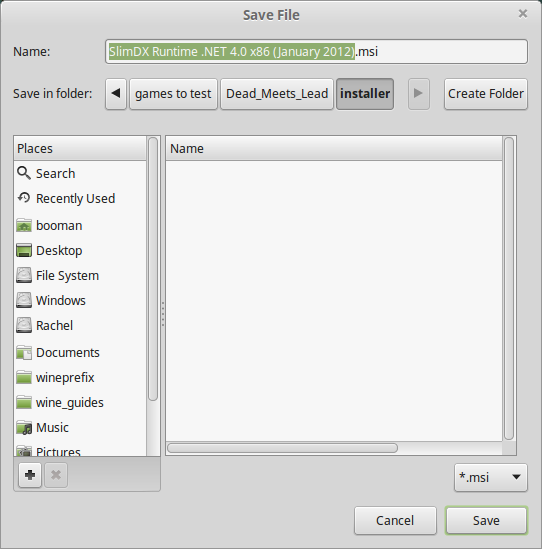Click the Recently Used clock icon
542x549 pixels.
tap(24, 198)
